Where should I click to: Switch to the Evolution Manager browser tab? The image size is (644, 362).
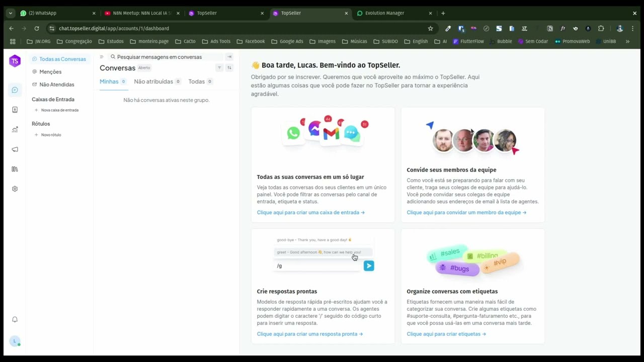[x=394, y=13]
